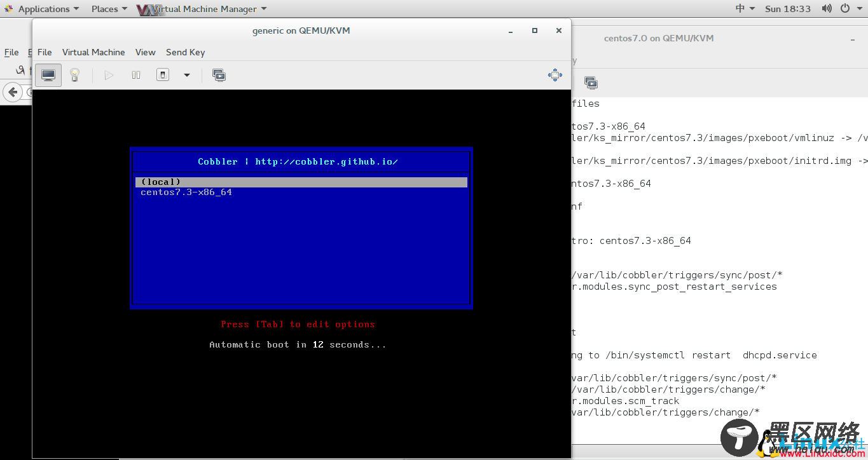The image size is (868, 460).
Task: Open Virtual Machine Manager app menu
Action: (x=203, y=9)
